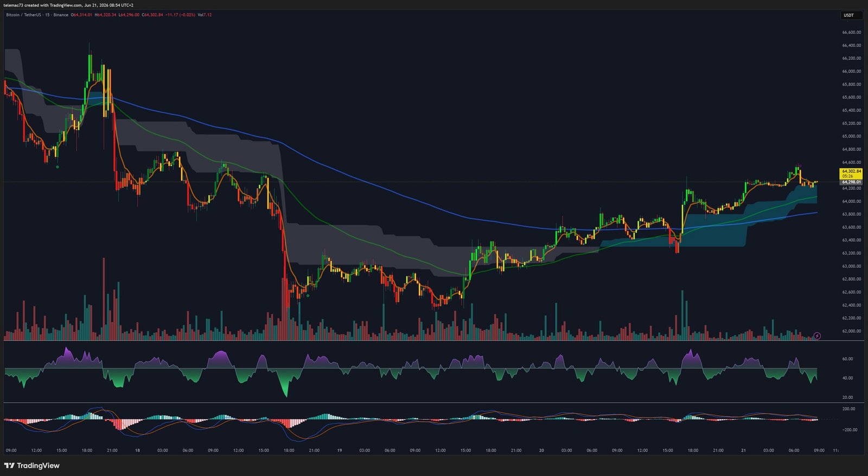Click the 60.00 oscillator axis label

(x=847, y=359)
